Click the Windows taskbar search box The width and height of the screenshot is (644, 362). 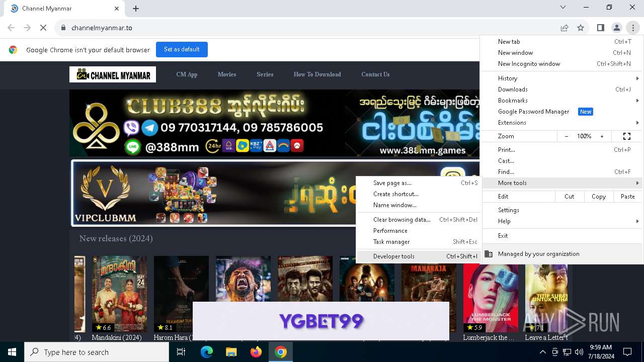[x=97, y=352]
